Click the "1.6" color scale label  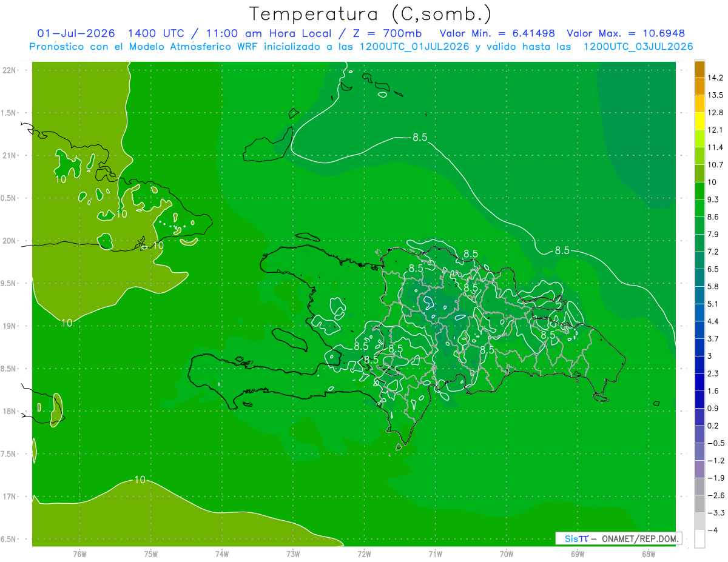[x=714, y=391]
